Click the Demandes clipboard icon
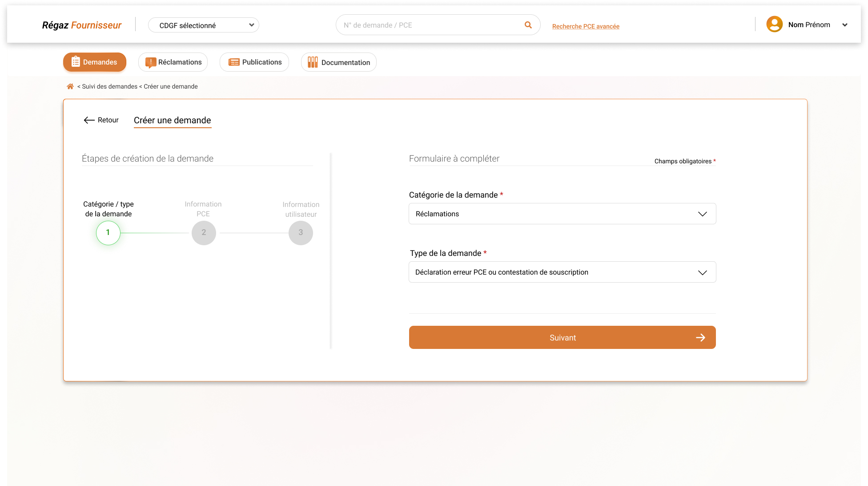868x486 pixels. (76, 62)
